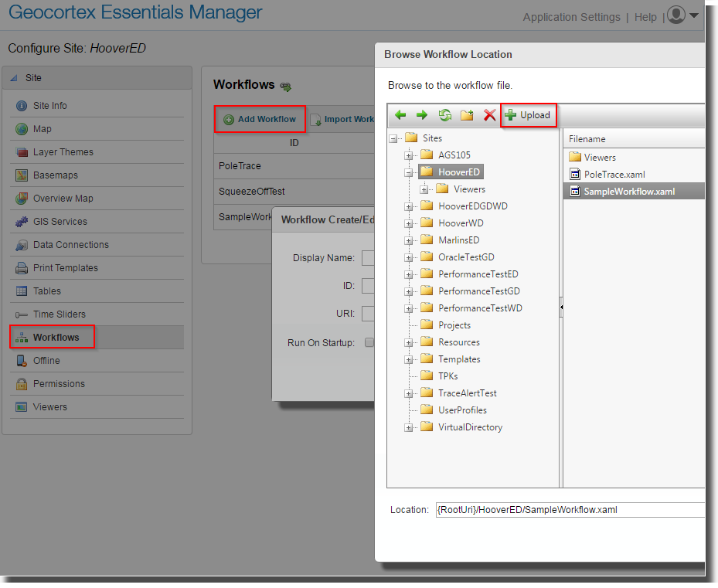Expand the Templates folder node

[410, 359]
